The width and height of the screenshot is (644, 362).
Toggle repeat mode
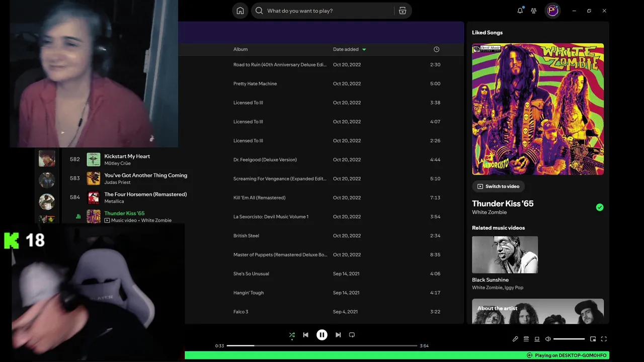pos(352,335)
